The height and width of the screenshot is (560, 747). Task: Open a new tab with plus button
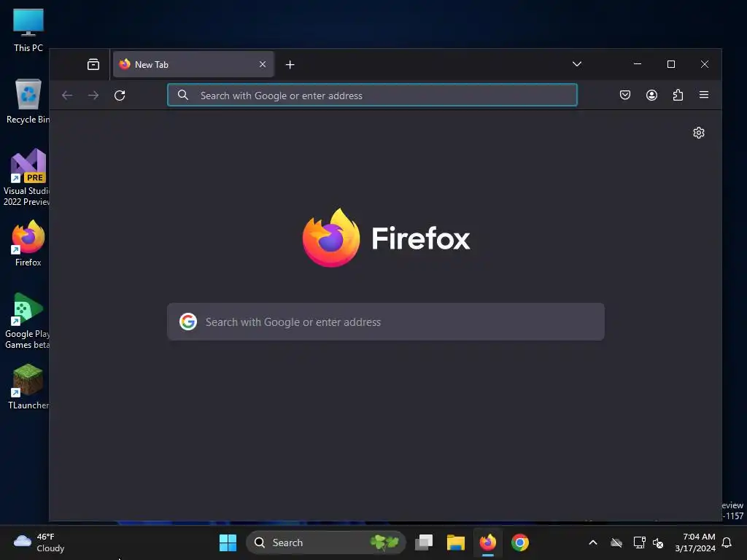[x=290, y=64]
